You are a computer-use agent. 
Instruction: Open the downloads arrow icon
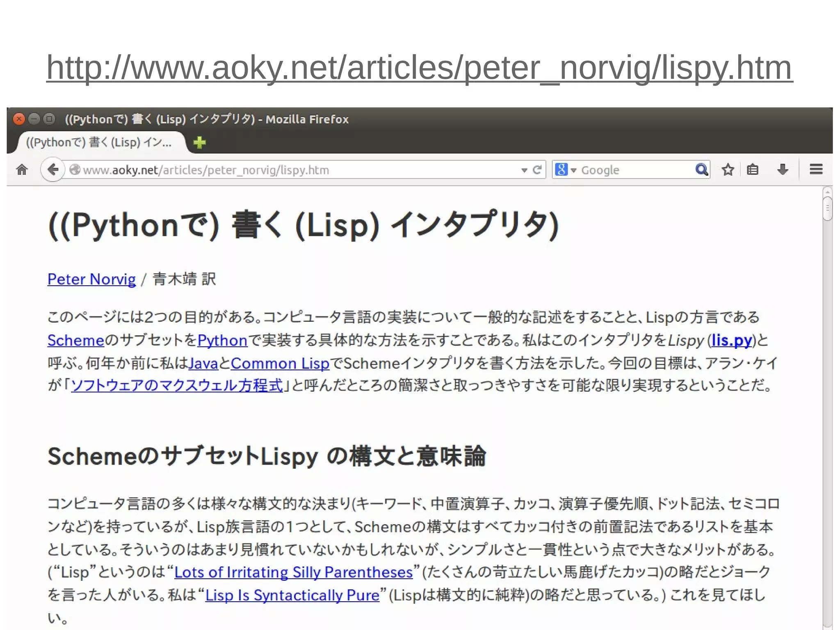pos(783,170)
